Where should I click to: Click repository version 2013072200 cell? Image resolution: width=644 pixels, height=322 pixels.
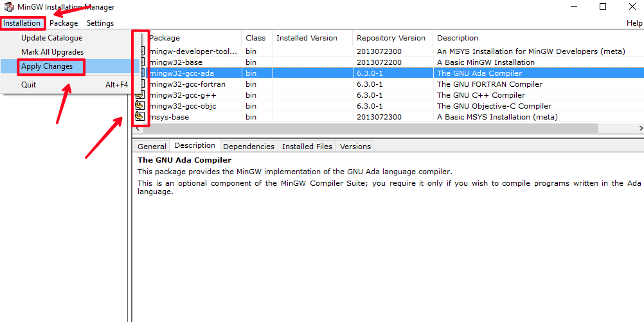point(379,62)
